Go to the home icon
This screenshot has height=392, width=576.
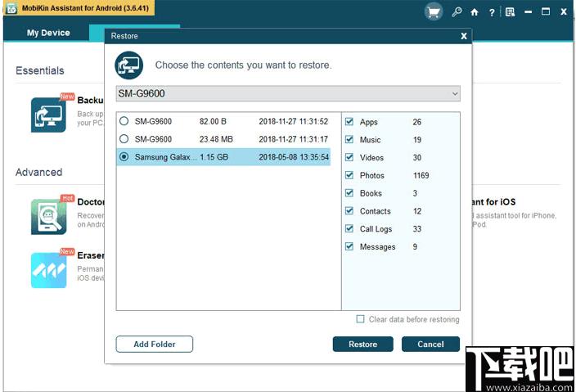(475, 12)
